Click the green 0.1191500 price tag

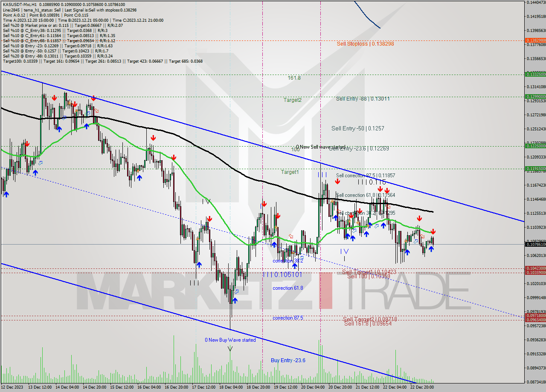(x=535, y=168)
